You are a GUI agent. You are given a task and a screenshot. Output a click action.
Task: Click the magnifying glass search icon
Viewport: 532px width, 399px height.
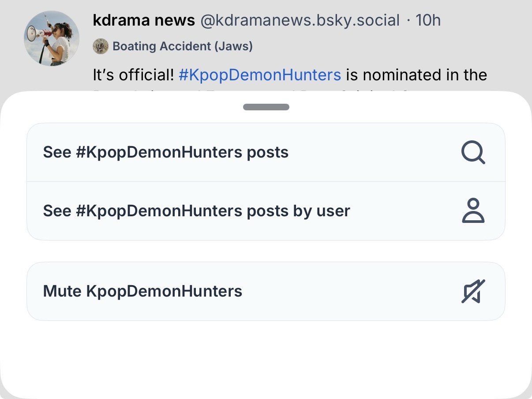473,152
